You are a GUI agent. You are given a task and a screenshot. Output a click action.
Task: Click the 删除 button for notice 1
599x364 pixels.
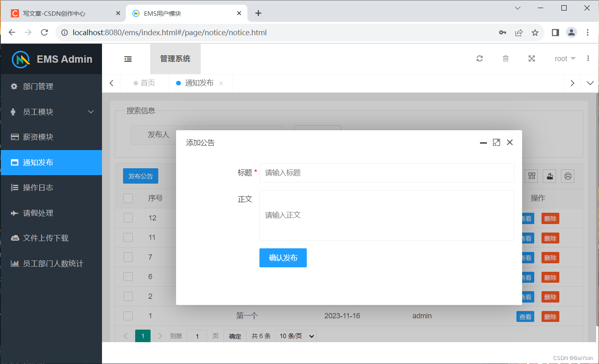pos(550,316)
